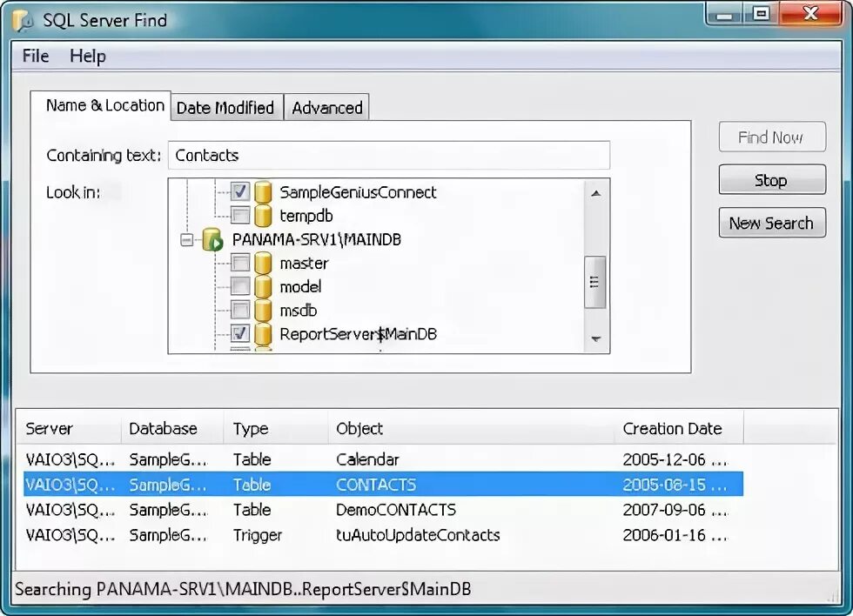Select the CONTACTS table result

tap(383, 485)
